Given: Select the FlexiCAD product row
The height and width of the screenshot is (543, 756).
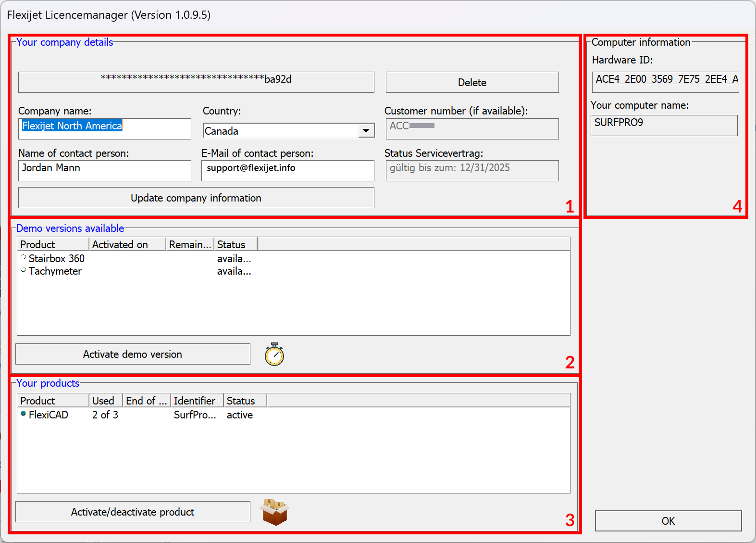Looking at the screenshot, I should tap(294, 415).
